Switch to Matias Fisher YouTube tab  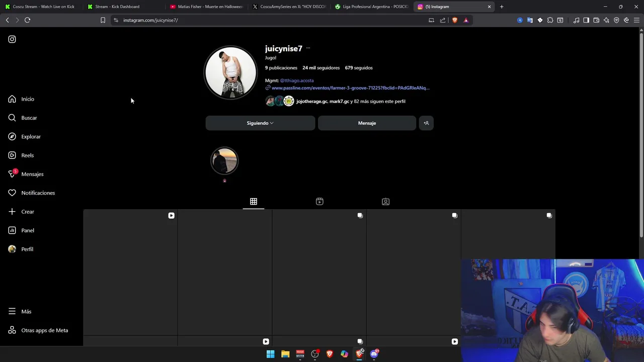coord(206,7)
